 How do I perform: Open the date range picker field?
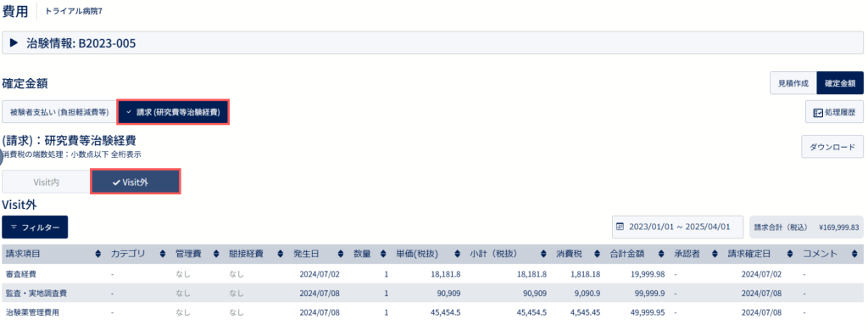[x=677, y=227]
